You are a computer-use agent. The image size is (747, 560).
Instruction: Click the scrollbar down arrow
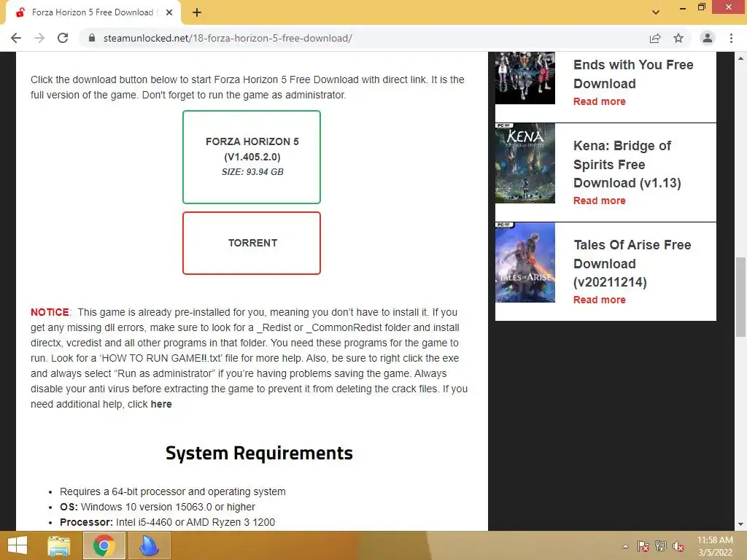740,524
